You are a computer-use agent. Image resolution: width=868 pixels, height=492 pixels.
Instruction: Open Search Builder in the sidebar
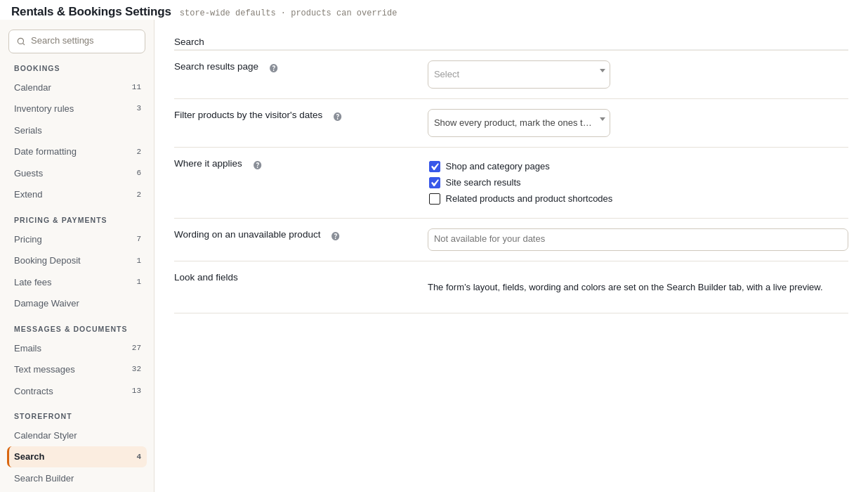[x=77, y=479]
